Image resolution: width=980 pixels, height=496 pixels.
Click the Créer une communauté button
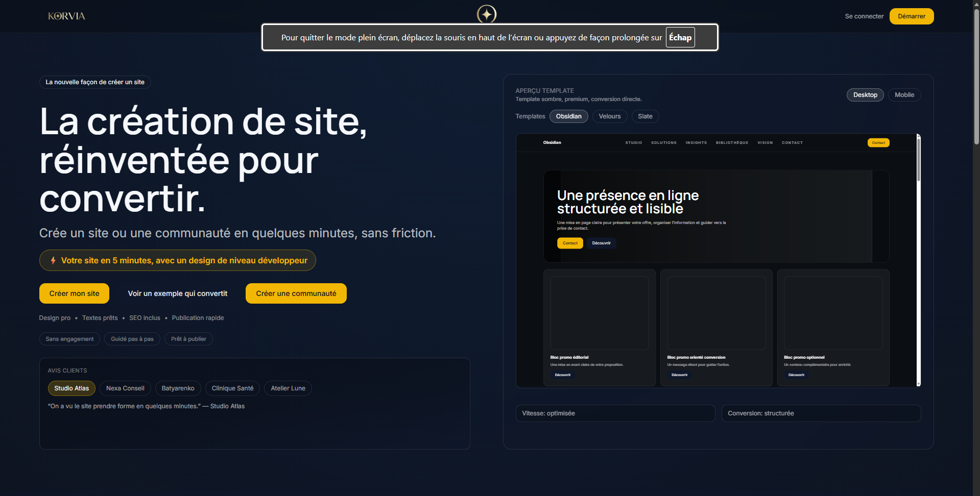pos(296,293)
